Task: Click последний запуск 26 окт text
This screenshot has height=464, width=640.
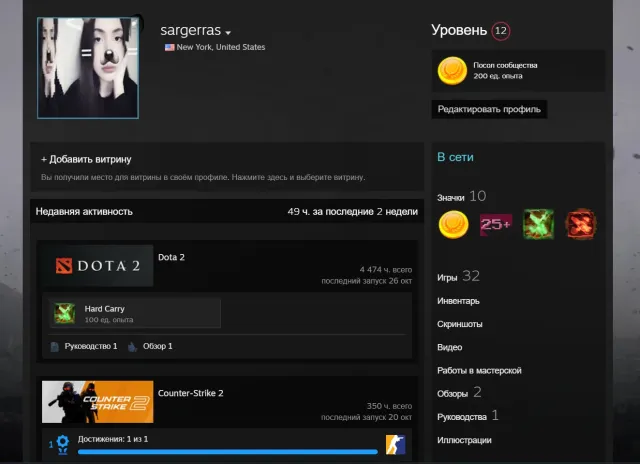Action: [x=367, y=281]
